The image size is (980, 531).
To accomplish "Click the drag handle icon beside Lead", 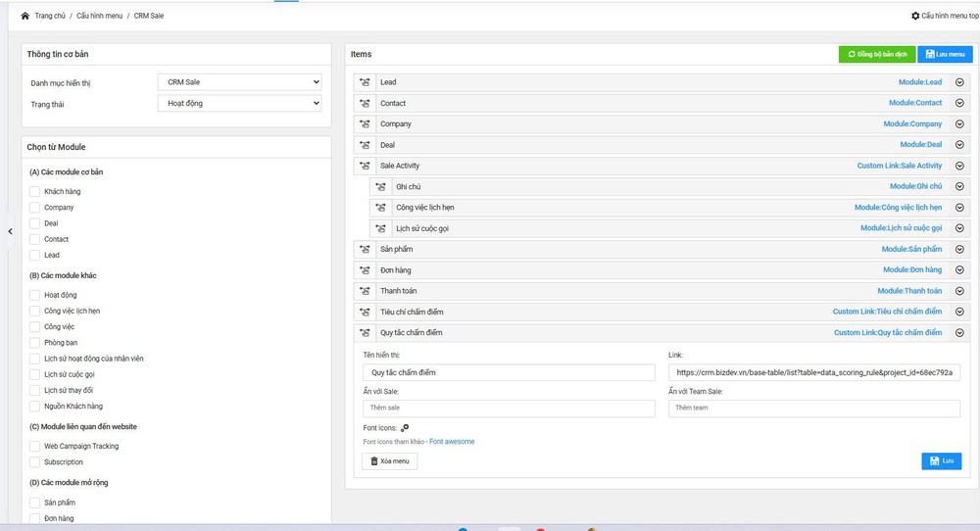I will click(x=365, y=82).
